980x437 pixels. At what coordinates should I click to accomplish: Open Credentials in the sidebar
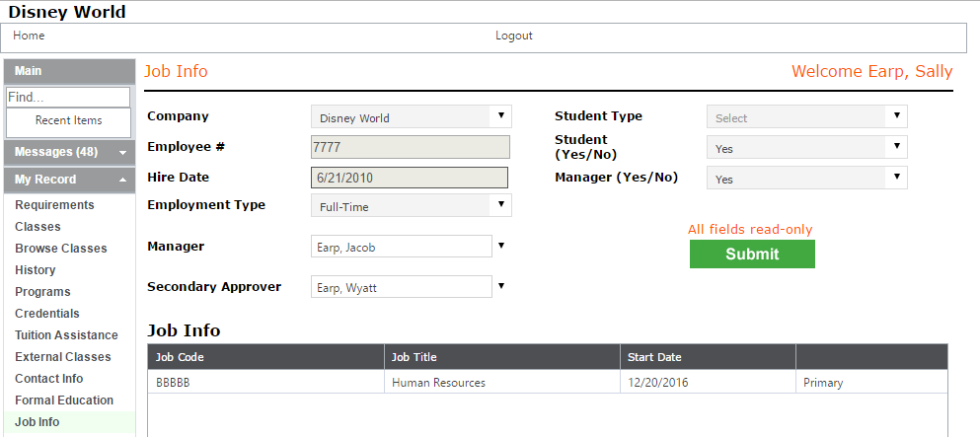46,314
